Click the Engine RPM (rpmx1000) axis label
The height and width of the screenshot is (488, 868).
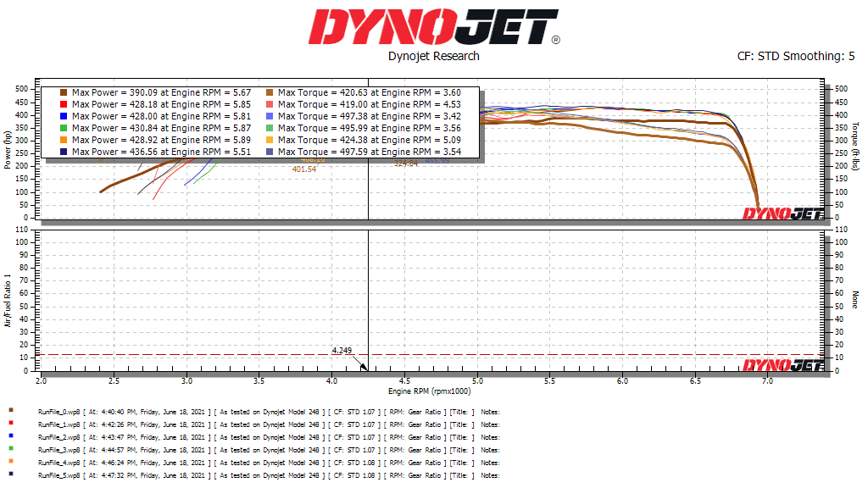click(x=430, y=391)
